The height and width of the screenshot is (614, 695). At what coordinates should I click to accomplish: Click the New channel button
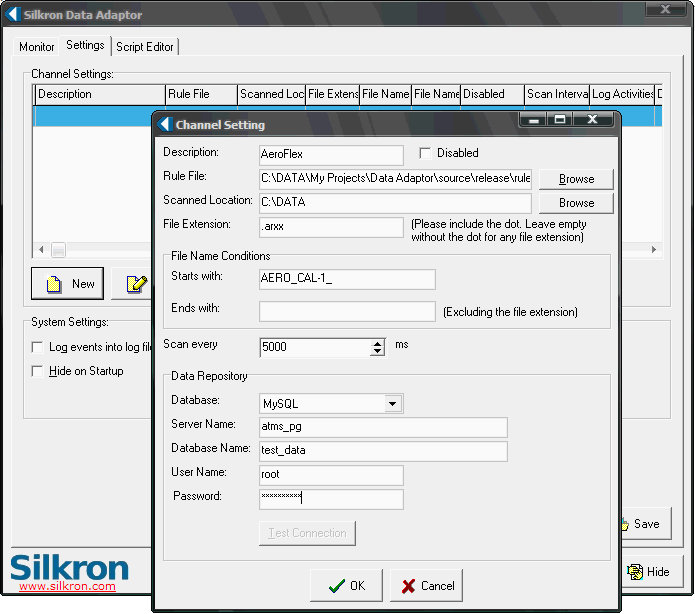pos(67,283)
